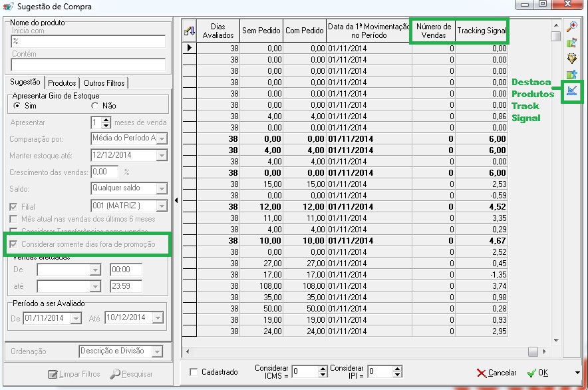Click the Pesquisar button

132,374
